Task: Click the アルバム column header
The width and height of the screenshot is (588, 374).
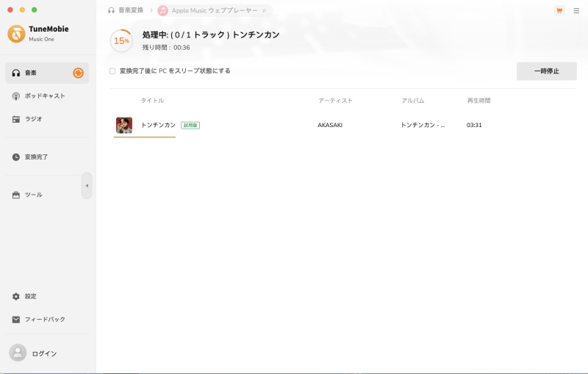Action: click(x=413, y=101)
